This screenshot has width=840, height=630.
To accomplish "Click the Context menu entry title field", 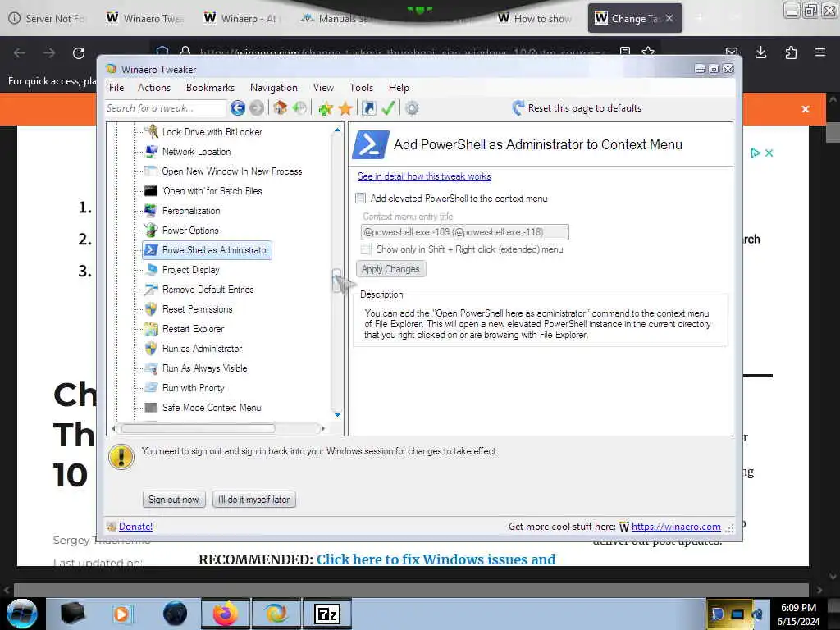I will [x=464, y=232].
